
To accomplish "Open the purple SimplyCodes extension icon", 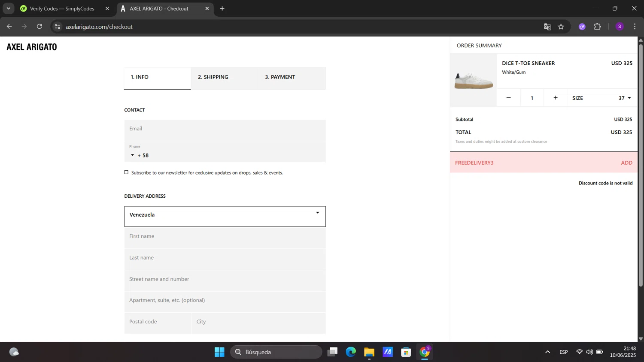I will pyautogui.click(x=582, y=27).
